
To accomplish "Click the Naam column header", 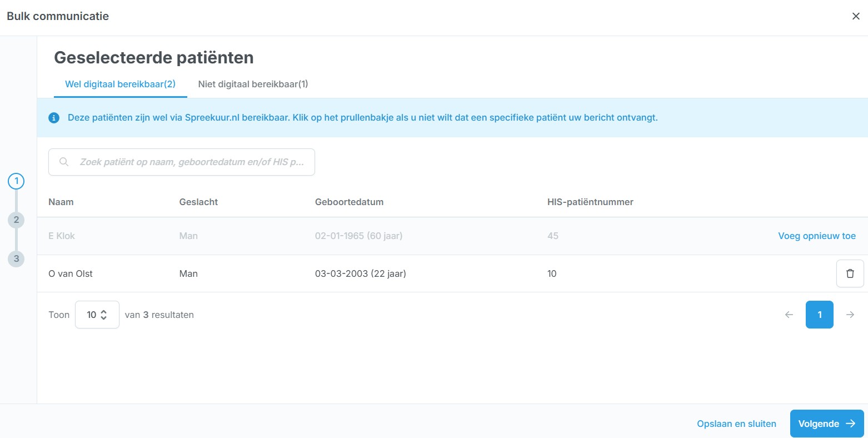I will pyautogui.click(x=61, y=202).
